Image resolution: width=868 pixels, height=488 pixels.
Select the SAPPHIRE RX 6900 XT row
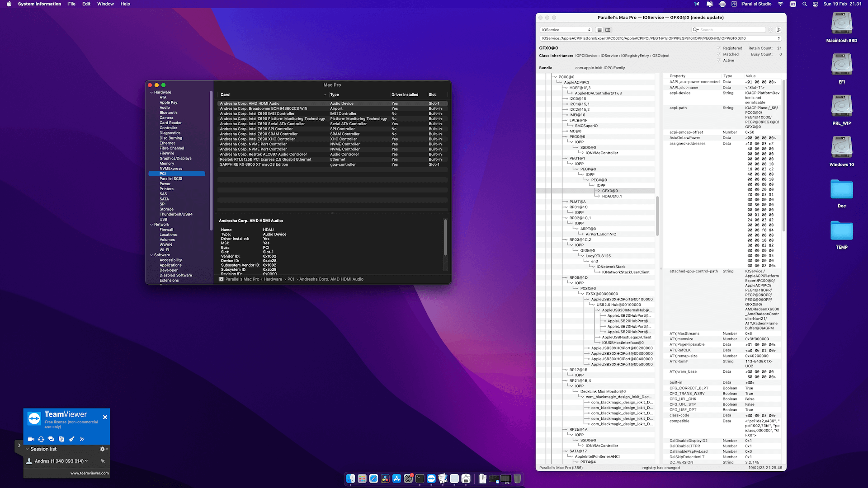pyautogui.click(x=332, y=164)
